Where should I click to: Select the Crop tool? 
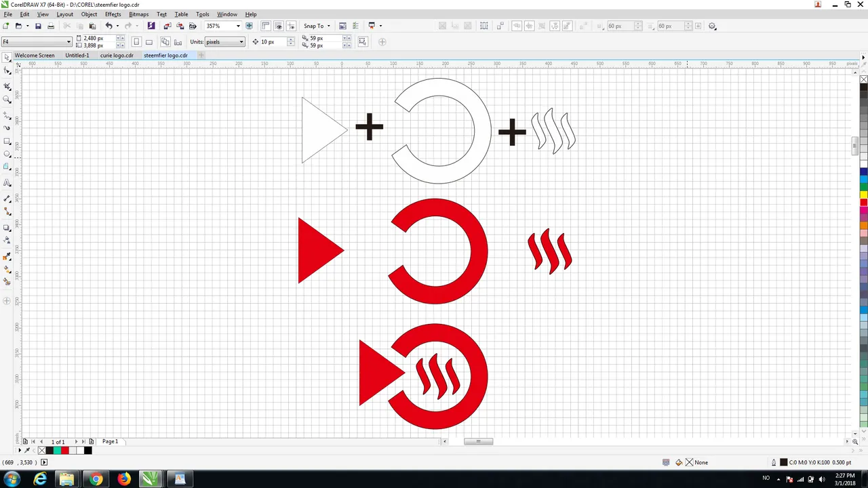[7, 85]
